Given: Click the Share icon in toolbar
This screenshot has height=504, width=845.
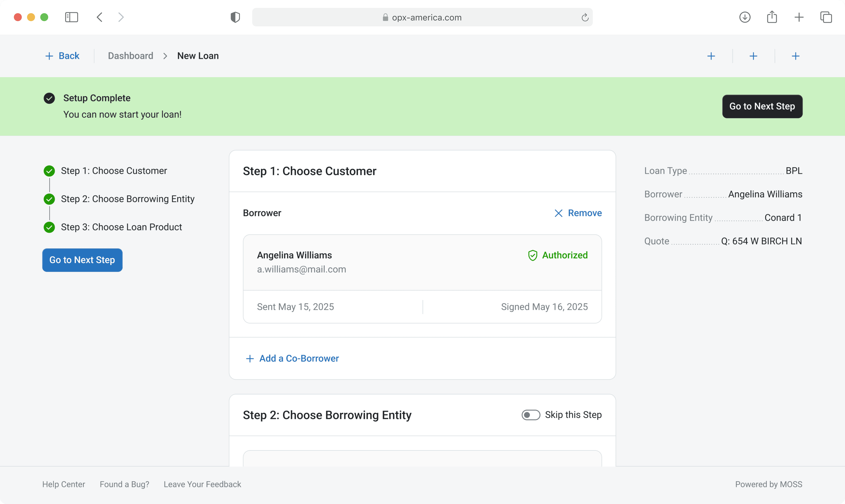Looking at the screenshot, I should (x=772, y=17).
